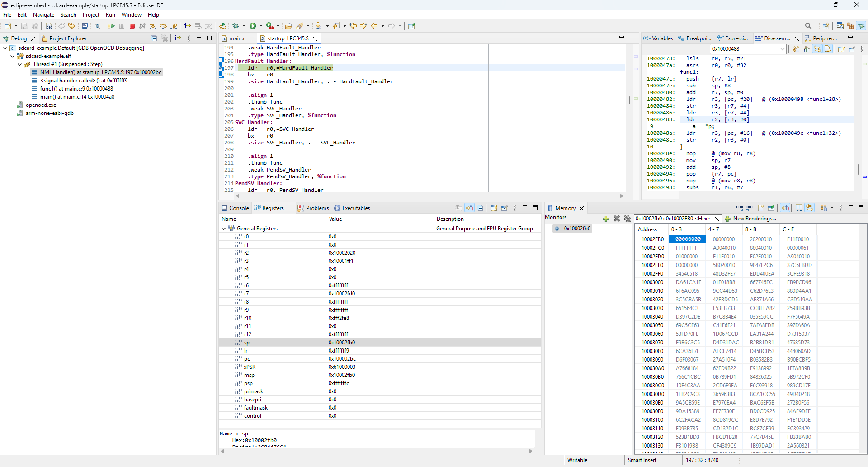Click the New Renderings tab button

750,219
